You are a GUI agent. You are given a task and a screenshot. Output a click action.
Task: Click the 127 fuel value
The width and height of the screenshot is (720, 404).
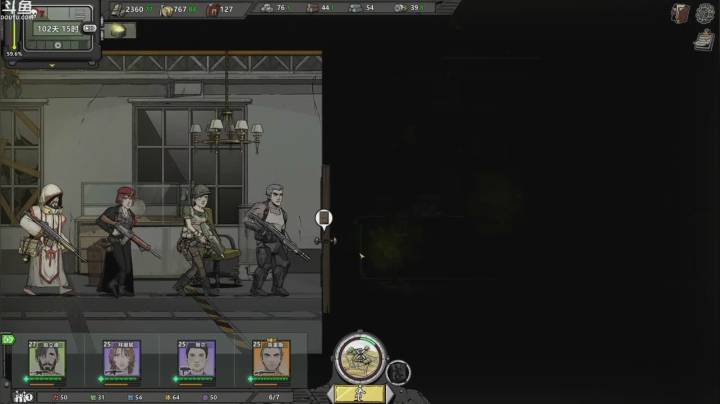(226, 9)
